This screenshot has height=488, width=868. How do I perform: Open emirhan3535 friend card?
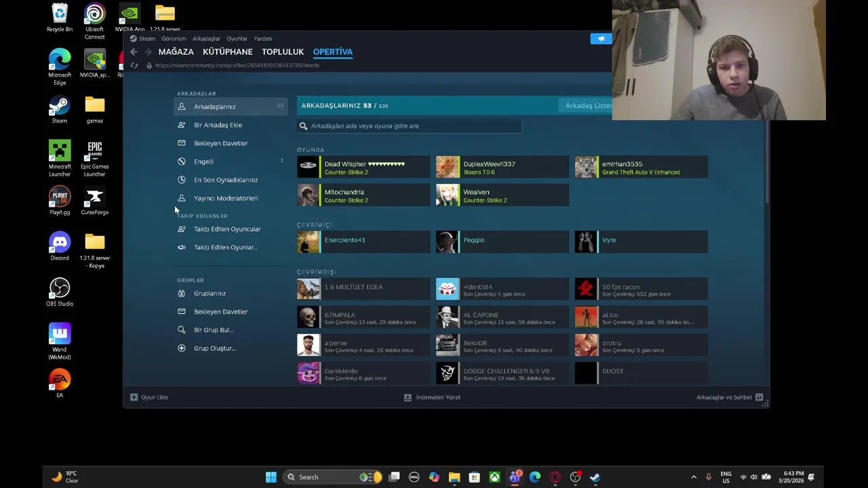pos(642,167)
